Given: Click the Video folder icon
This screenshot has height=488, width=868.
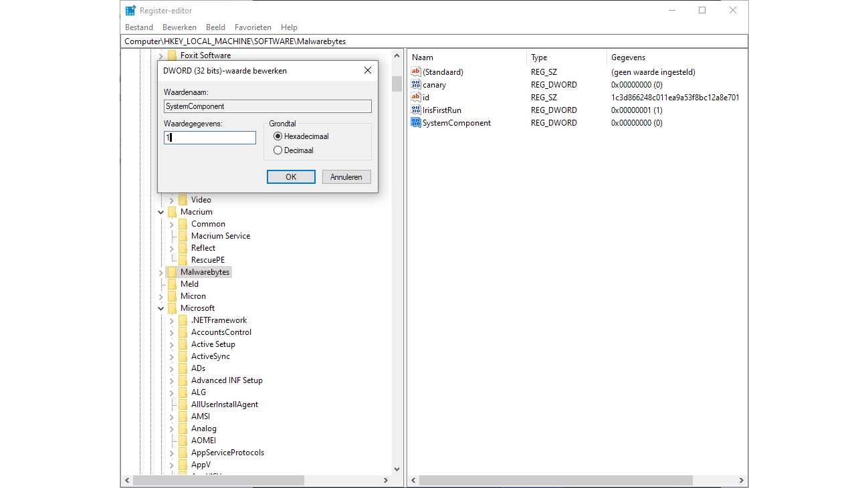Looking at the screenshot, I should pyautogui.click(x=183, y=200).
